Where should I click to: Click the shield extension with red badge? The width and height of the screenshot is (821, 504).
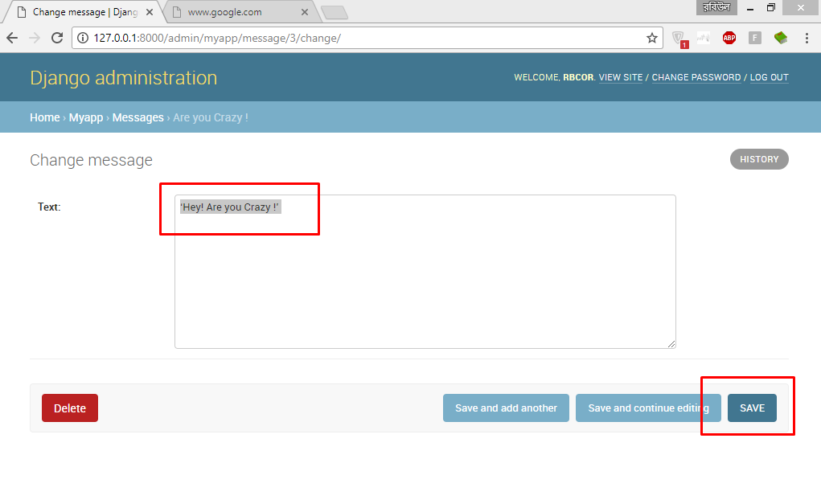[679, 38]
